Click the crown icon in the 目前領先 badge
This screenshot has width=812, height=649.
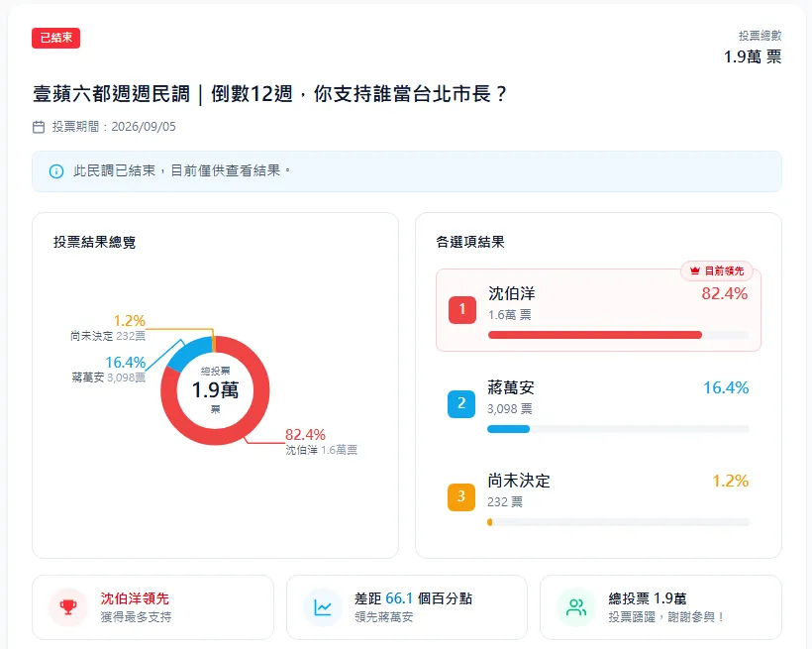pyautogui.click(x=695, y=270)
